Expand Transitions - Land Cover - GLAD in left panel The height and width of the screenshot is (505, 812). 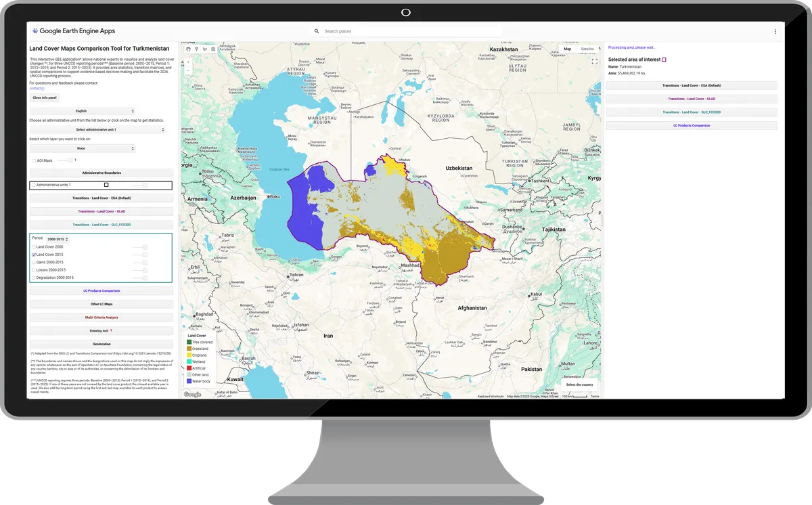101,211
